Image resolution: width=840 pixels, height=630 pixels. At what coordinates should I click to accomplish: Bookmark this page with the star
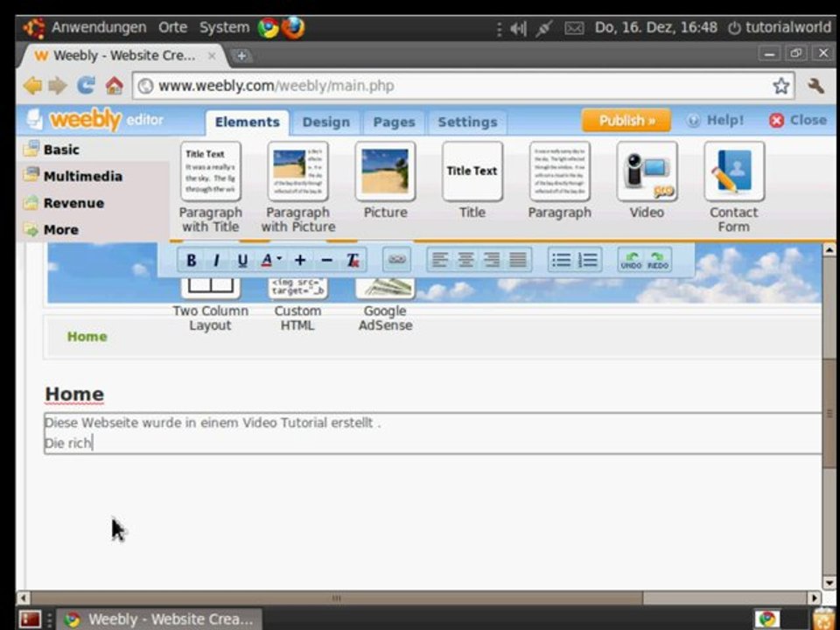tap(780, 86)
